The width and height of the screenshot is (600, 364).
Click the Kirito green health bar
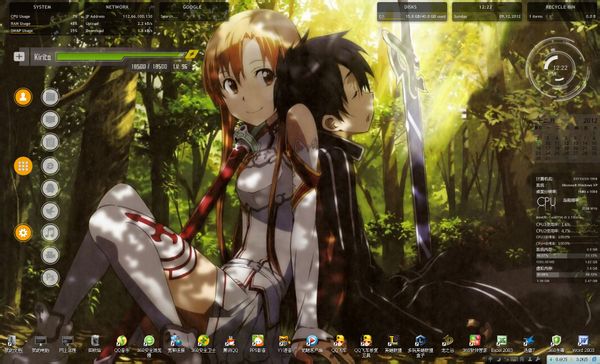point(121,56)
